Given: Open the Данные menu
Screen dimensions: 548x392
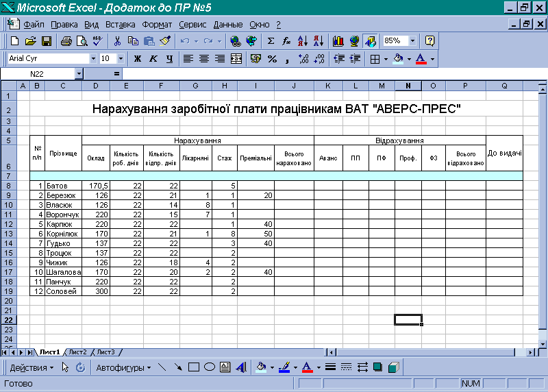Looking at the screenshot, I should [228, 25].
